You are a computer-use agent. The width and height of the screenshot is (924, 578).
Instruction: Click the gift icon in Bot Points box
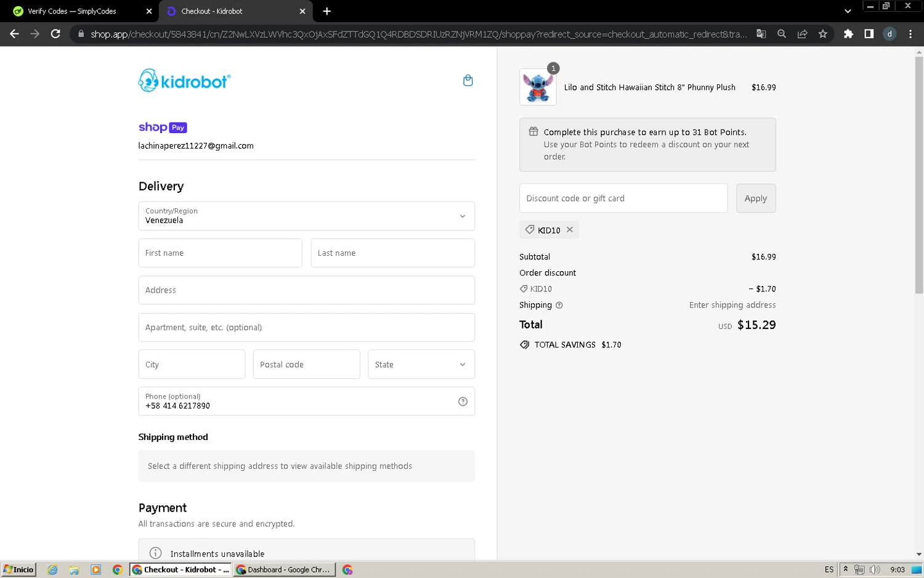point(533,132)
